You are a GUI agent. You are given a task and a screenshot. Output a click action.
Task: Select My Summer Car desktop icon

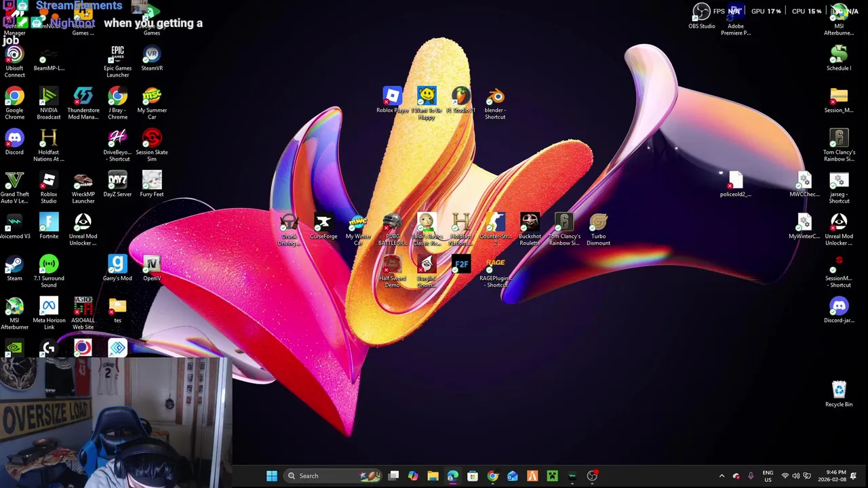(152, 103)
